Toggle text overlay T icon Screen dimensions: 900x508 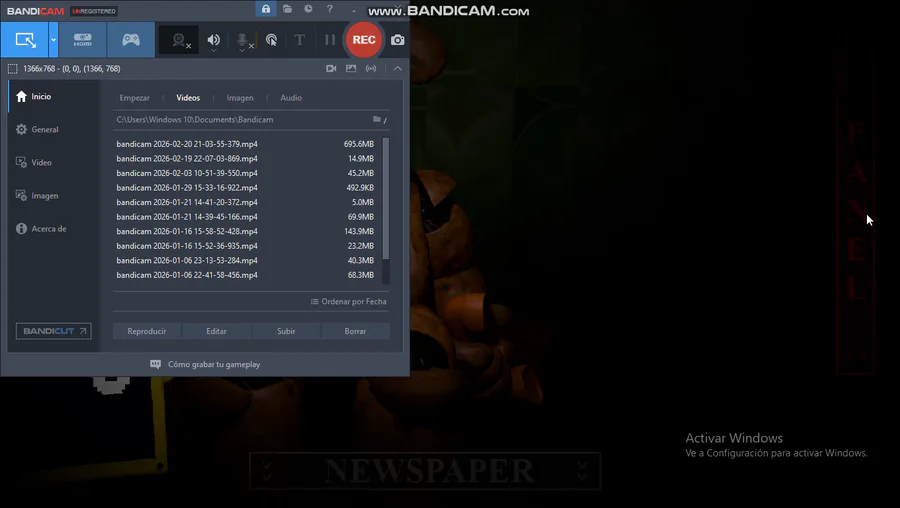[x=300, y=40]
